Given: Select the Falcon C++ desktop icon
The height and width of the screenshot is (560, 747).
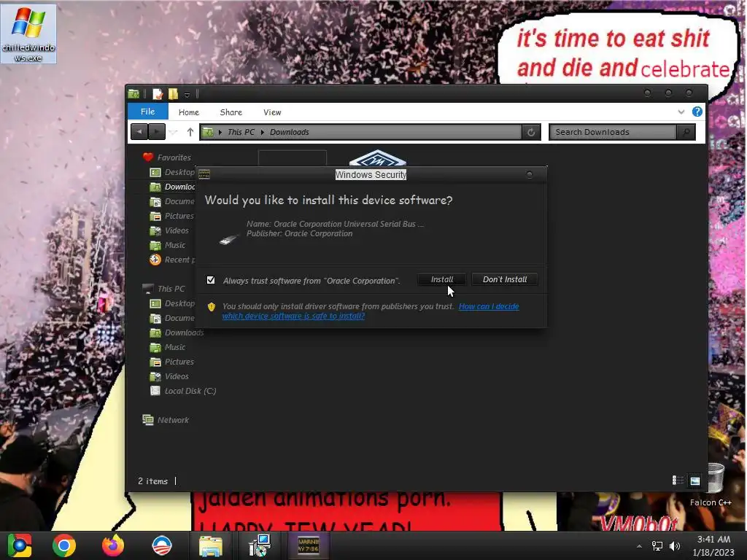Looking at the screenshot, I should coord(712,483).
